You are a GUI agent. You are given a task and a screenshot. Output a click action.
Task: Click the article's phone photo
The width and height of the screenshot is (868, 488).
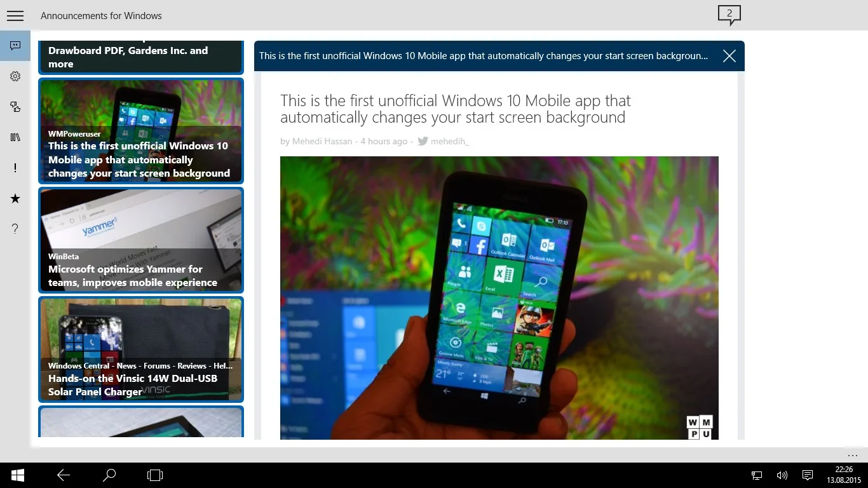[x=499, y=298]
